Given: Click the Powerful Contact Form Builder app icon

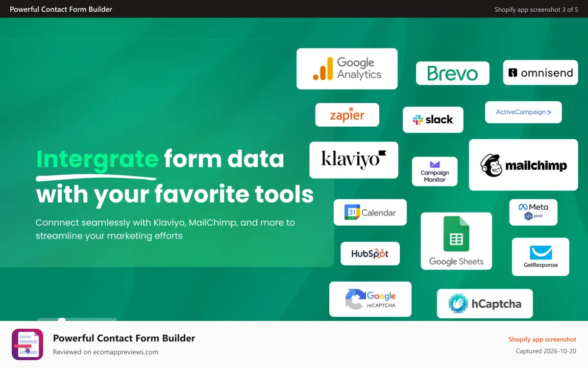Looking at the screenshot, I should [x=27, y=344].
